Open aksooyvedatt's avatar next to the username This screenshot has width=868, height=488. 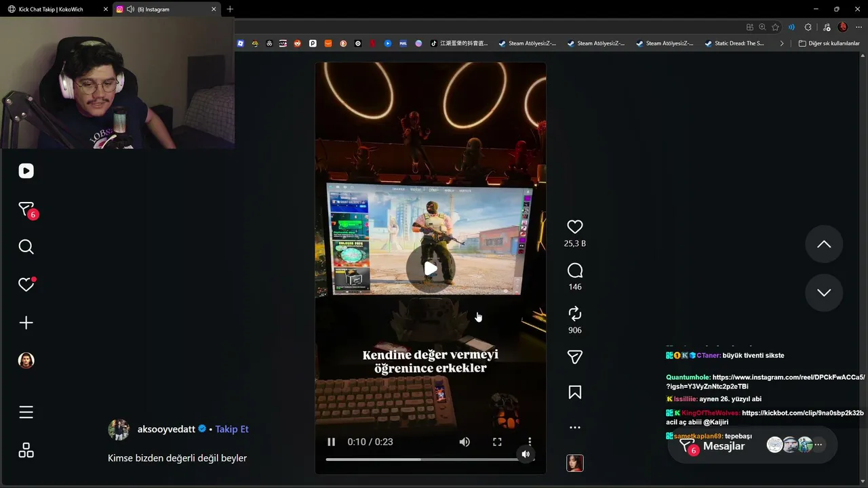pos(119,429)
